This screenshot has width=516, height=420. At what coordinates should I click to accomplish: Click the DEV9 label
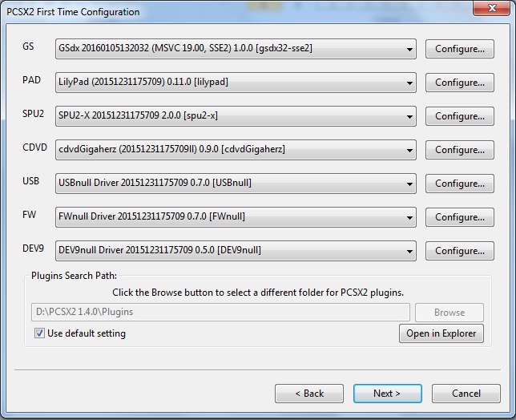(x=33, y=248)
